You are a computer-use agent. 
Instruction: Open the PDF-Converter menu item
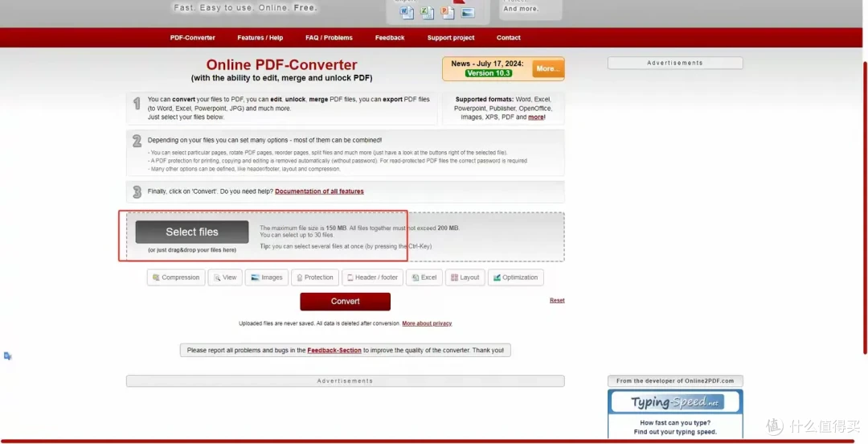point(193,38)
